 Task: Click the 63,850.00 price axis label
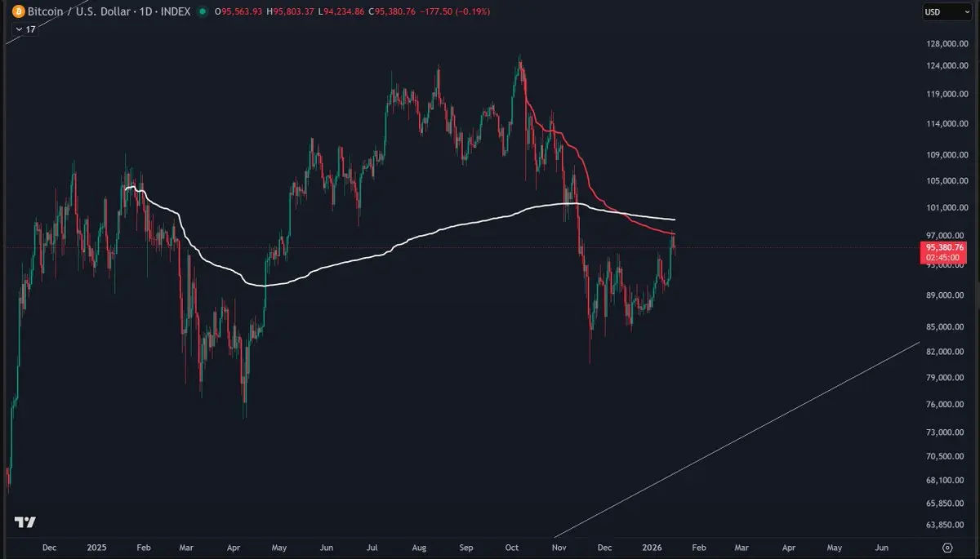(946, 526)
